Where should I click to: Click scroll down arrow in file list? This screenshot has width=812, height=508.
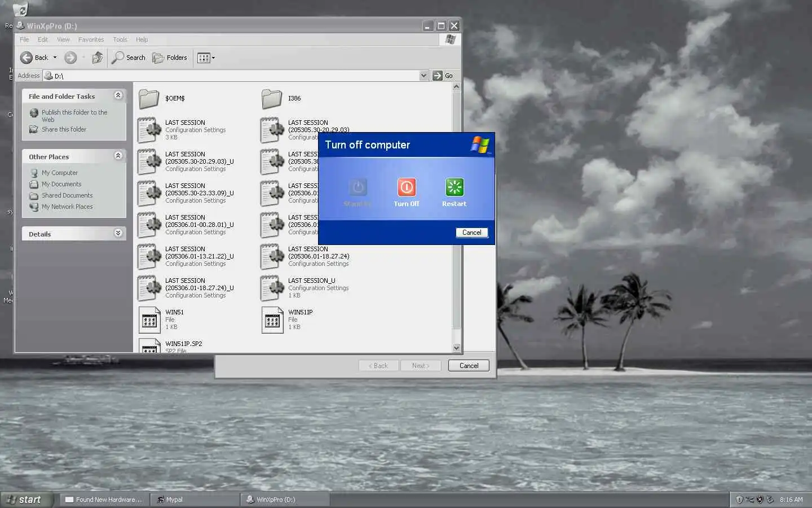[456, 348]
